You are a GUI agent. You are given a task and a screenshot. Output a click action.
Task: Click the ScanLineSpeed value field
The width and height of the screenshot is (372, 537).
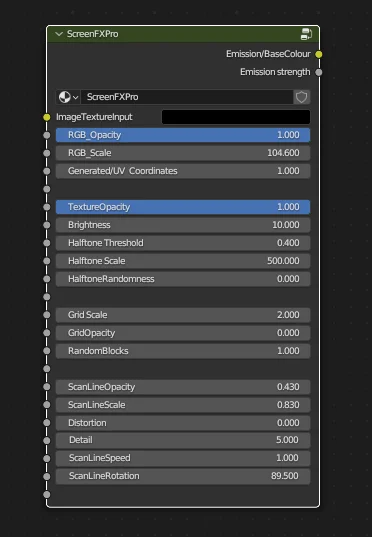coord(183,458)
